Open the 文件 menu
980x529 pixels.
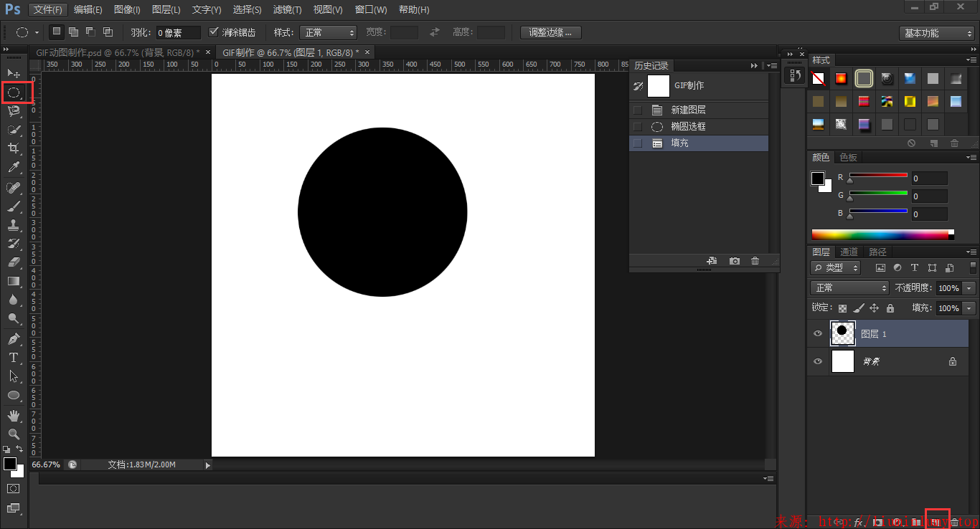click(49, 10)
